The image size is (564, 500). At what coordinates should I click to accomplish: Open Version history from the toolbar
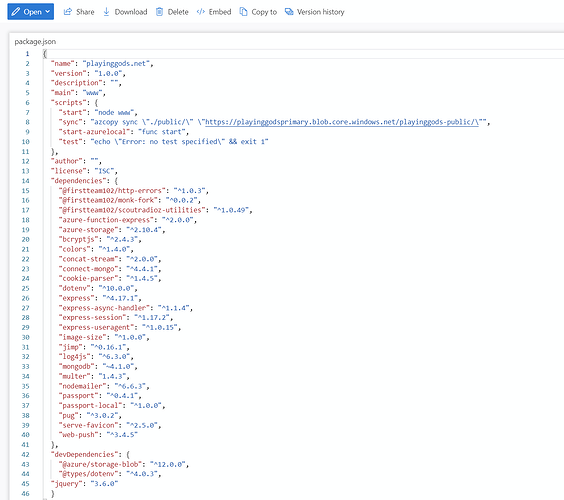pos(320,12)
